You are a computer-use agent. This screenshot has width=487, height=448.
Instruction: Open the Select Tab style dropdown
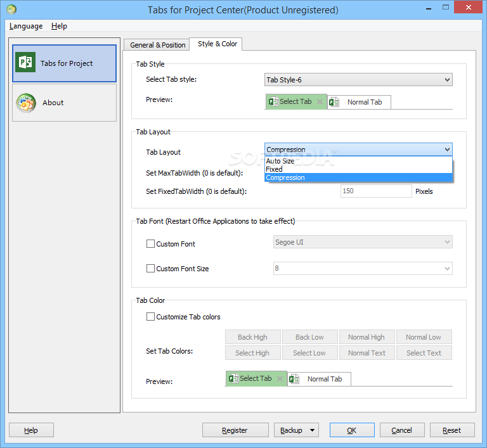358,80
